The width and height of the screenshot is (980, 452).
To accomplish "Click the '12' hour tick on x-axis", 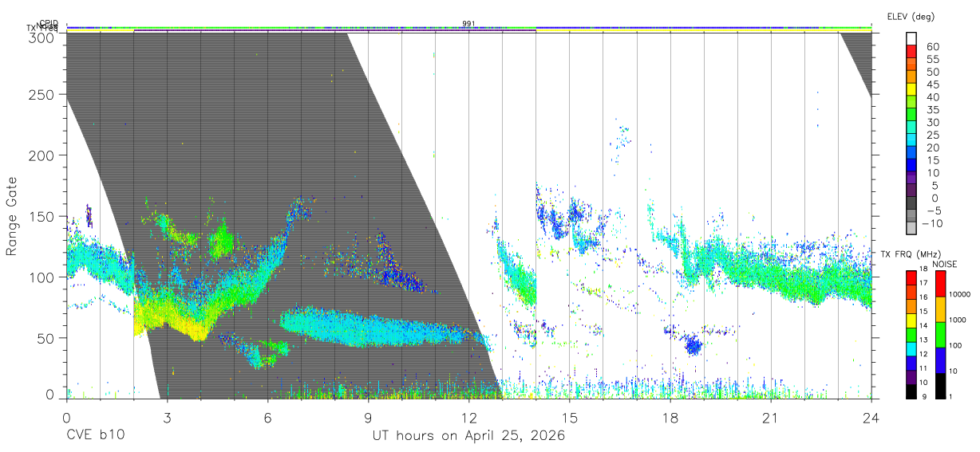I will tap(468, 417).
